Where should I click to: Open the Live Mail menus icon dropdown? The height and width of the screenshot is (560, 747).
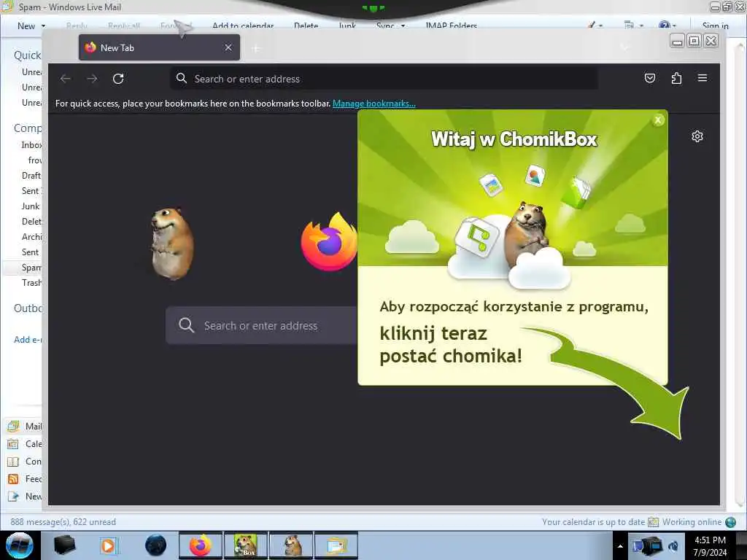(634, 26)
